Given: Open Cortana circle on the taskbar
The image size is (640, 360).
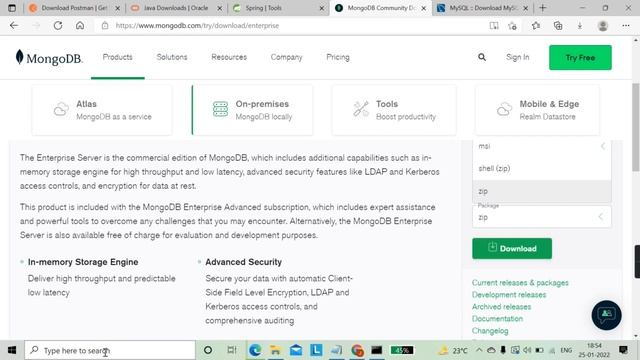Looking at the screenshot, I should coord(208,350).
